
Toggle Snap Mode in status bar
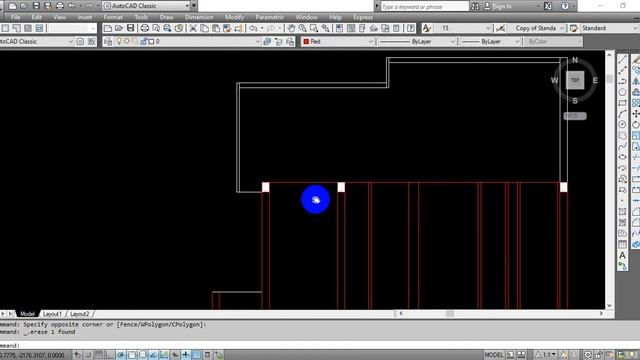[x=88, y=355]
